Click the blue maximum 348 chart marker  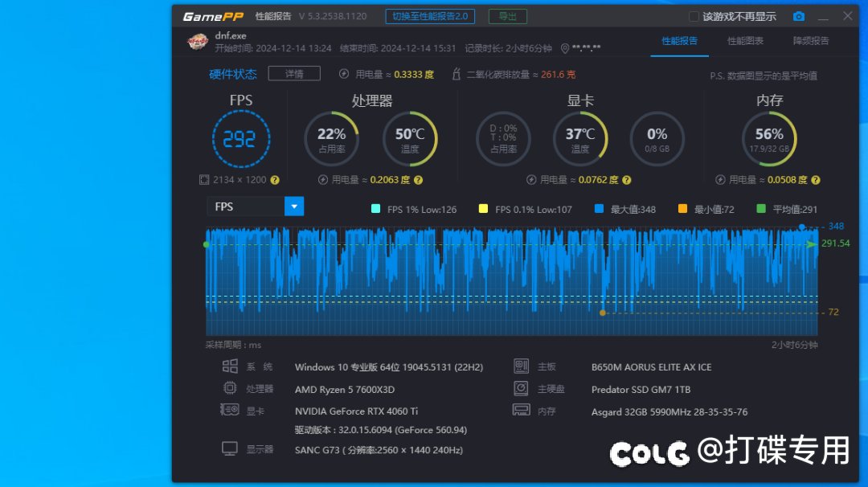[801, 227]
